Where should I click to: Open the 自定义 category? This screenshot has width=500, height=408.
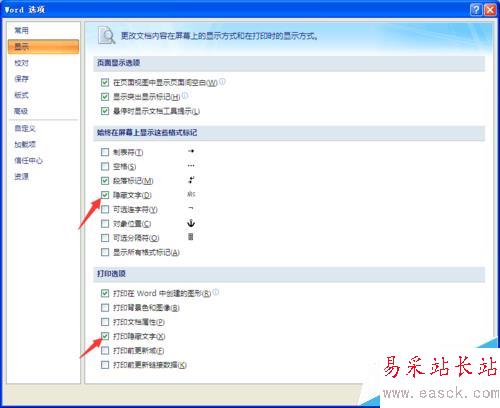pyautogui.click(x=25, y=128)
